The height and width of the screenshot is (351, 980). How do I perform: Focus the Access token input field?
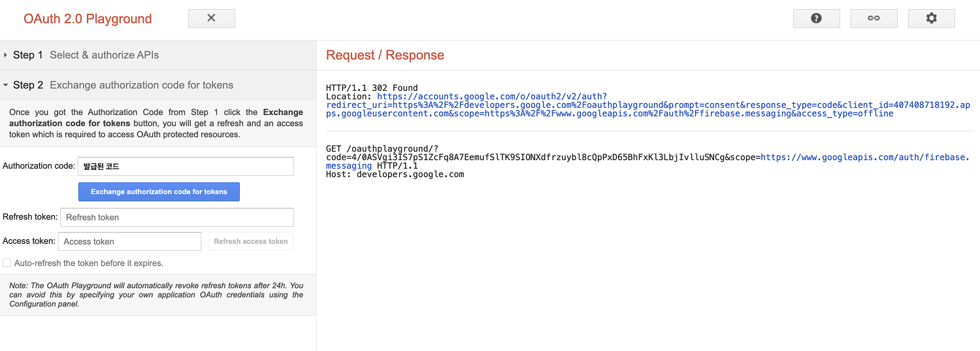tap(129, 241)
